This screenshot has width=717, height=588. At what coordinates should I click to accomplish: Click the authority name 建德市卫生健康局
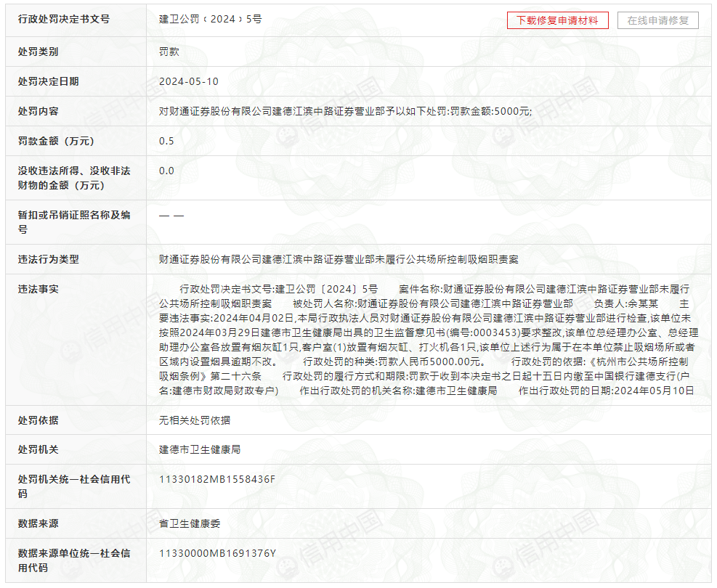[199, 449]
